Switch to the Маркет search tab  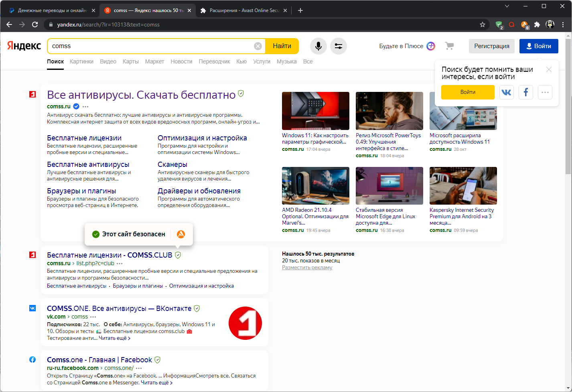click(x=154, y=61)
